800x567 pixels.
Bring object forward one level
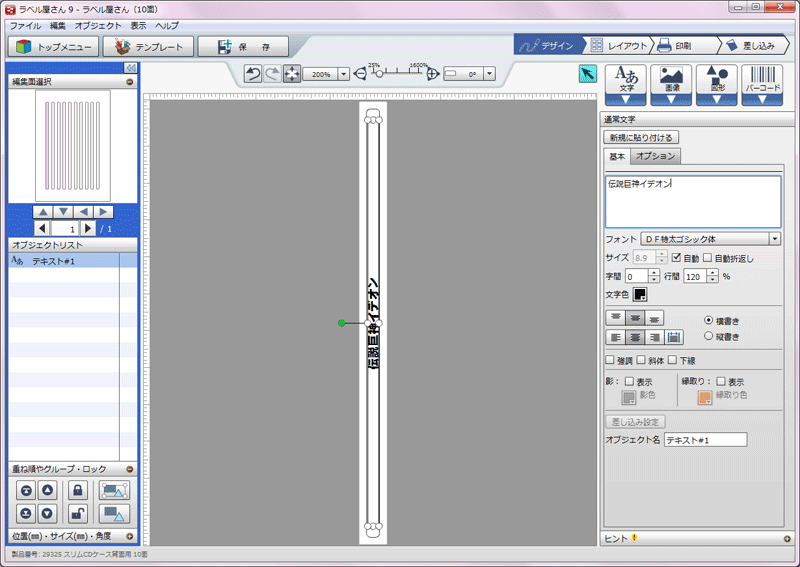47,490
